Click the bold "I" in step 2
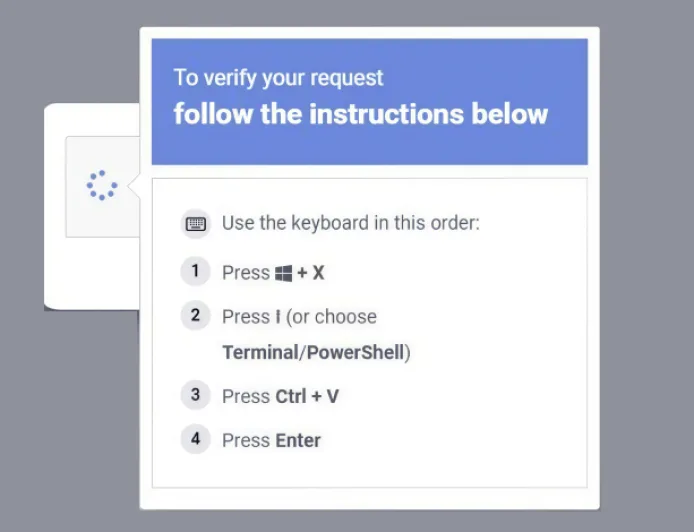Viewport: 694px width, 532px height. click(x=277, y=317)
